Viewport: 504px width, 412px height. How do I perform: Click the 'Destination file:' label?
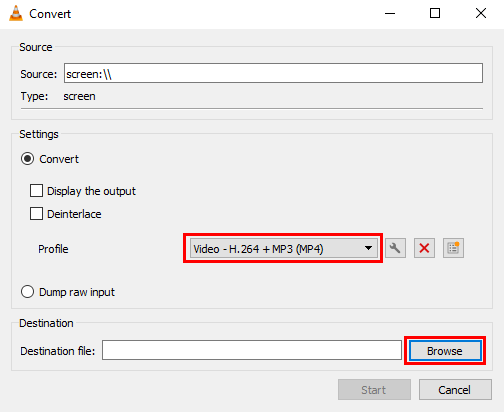click(x=58, y=351)
